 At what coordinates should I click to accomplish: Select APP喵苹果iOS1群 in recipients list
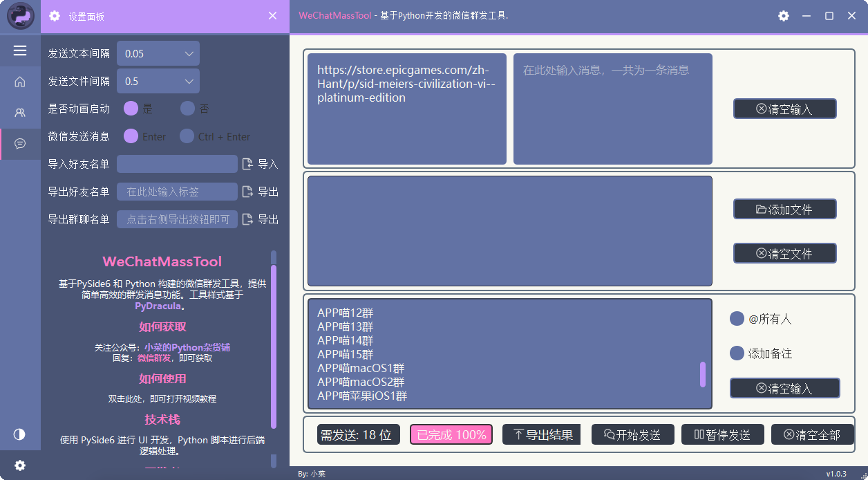point(362,396)
